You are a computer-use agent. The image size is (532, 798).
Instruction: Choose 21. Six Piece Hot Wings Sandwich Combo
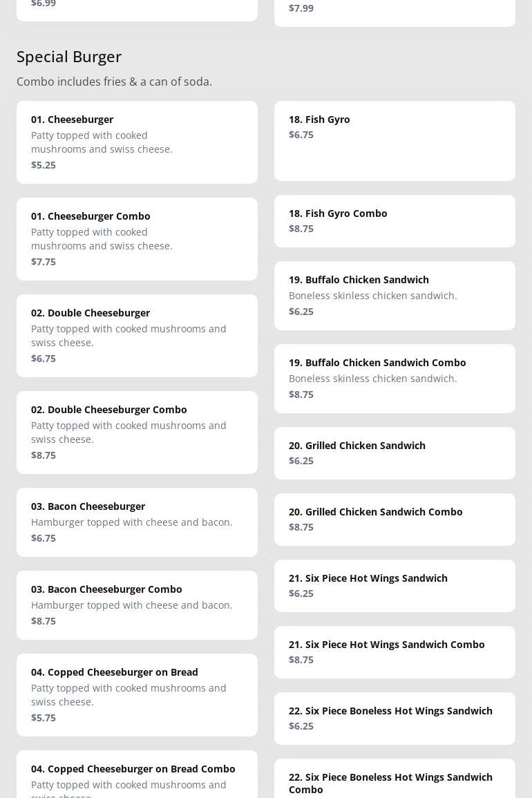[395, 652]
